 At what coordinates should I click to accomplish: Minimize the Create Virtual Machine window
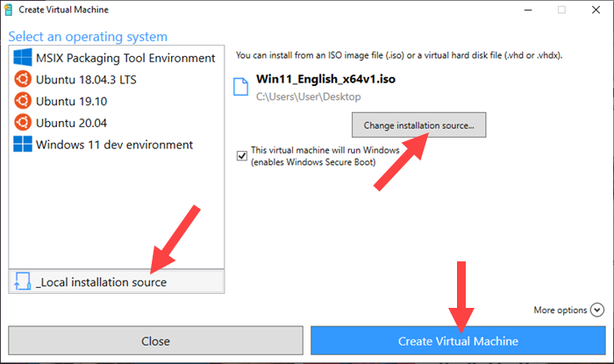click(528, 10)
